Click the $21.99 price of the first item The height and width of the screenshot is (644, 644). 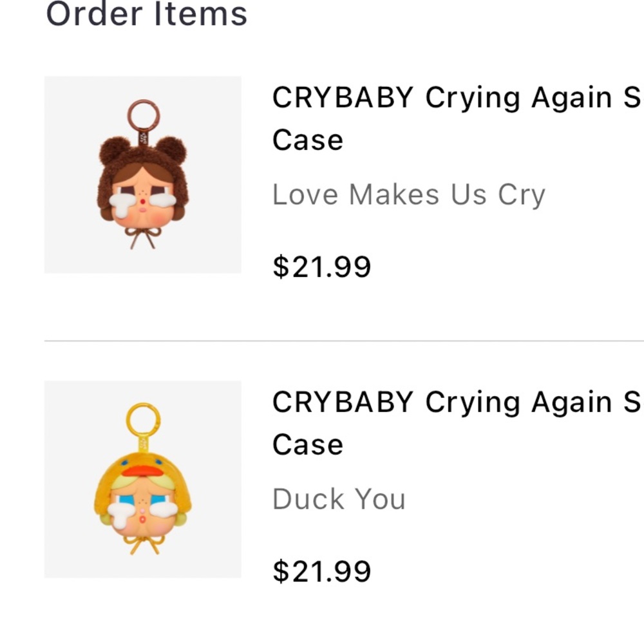pyautogui.click(x=322, y=265)
